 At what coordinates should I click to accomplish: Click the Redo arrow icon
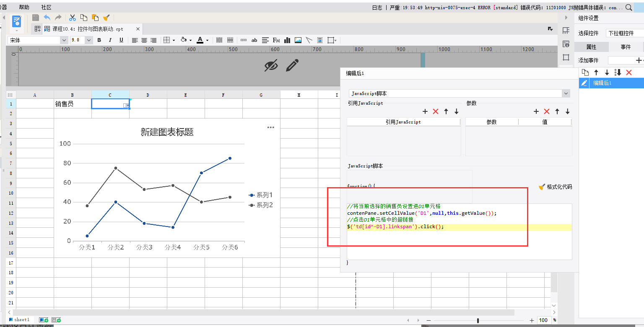point(58,18)
